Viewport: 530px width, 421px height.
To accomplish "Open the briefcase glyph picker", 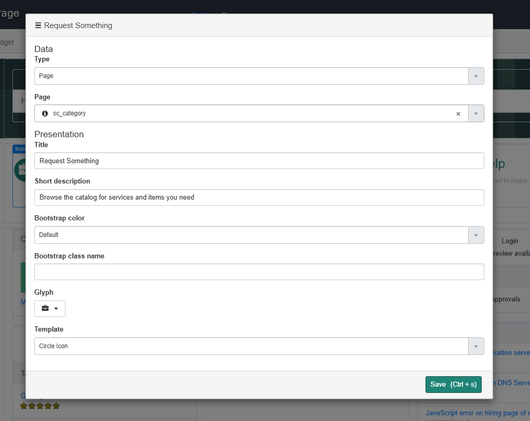I will (x=50, y=308).
